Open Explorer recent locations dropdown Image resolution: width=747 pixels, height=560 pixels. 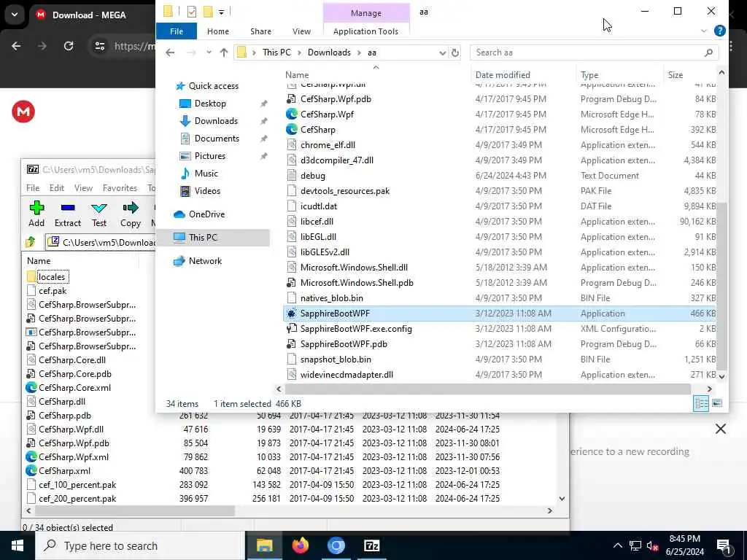(x=209, y=52)
